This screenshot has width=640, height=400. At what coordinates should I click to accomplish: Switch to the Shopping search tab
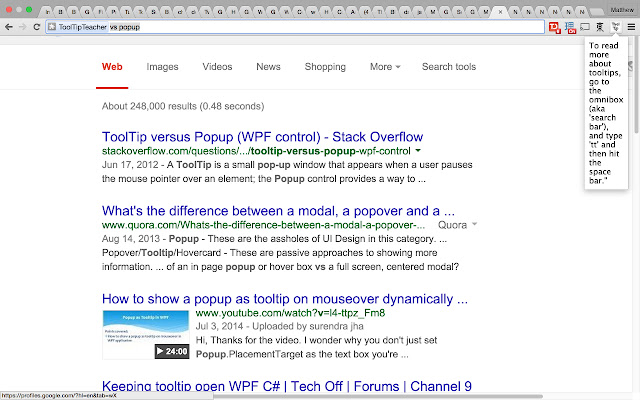tap(325, 67)
